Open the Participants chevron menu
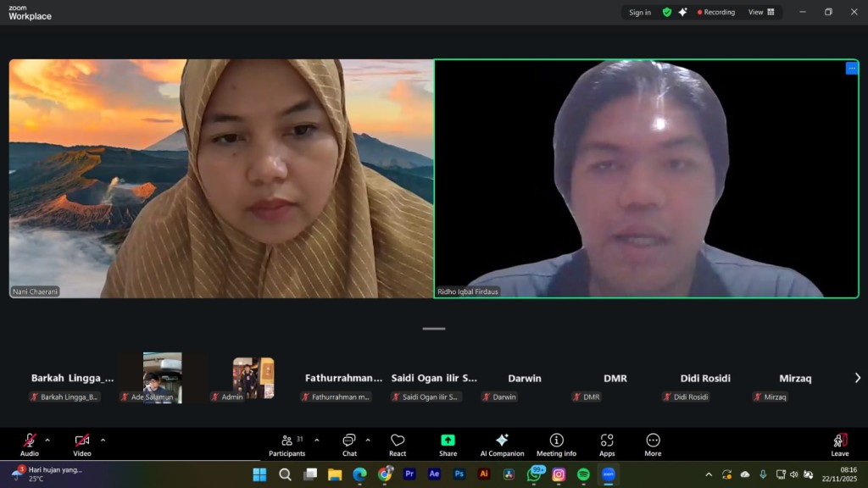This screenshot has width=868, height=488. pyautogui.click(x=315, y=440)
